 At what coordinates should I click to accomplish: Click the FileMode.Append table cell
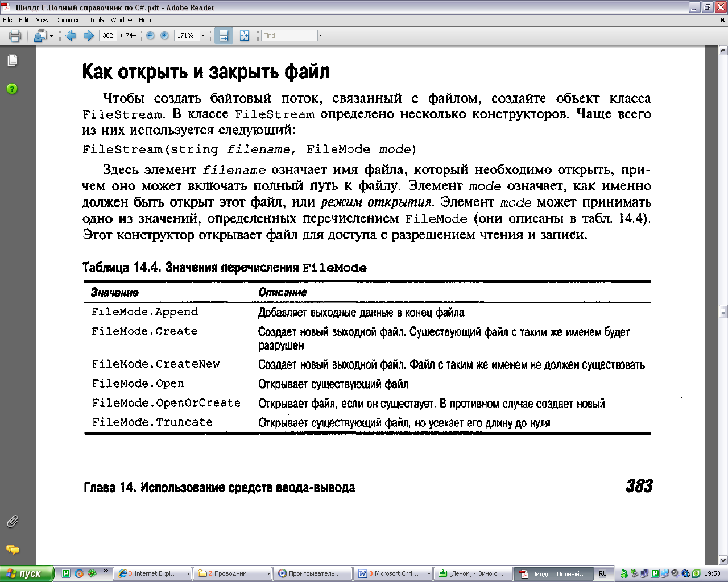pyautogui.click(x=145, y=312)
